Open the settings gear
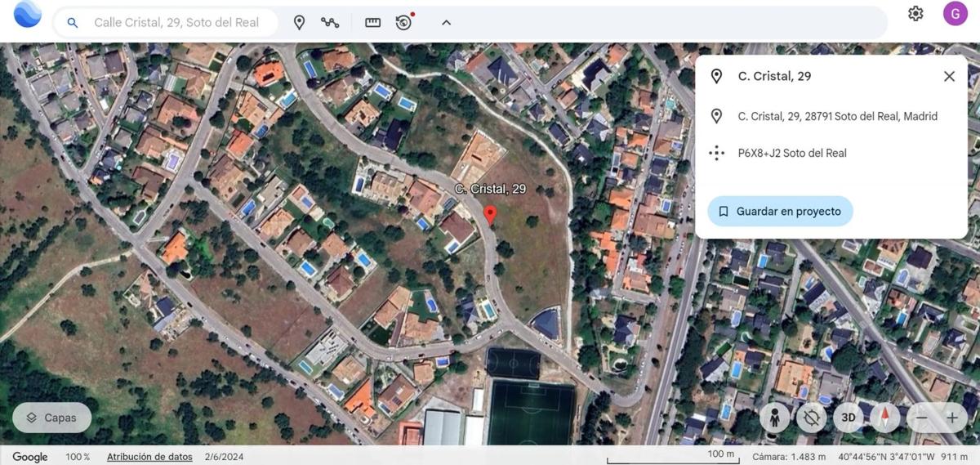The height and width of the screenshot is (465, 980). click(915, 14)
